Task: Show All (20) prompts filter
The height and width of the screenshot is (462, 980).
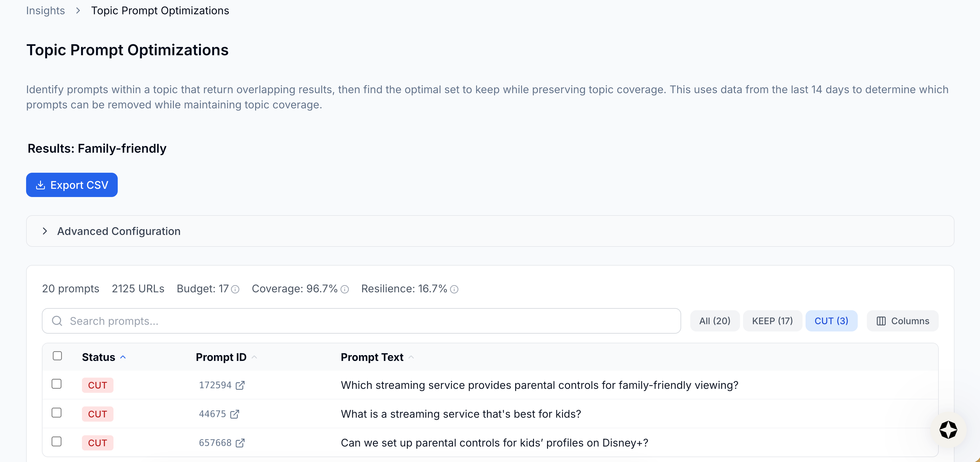Action: [x=715, y=321]
